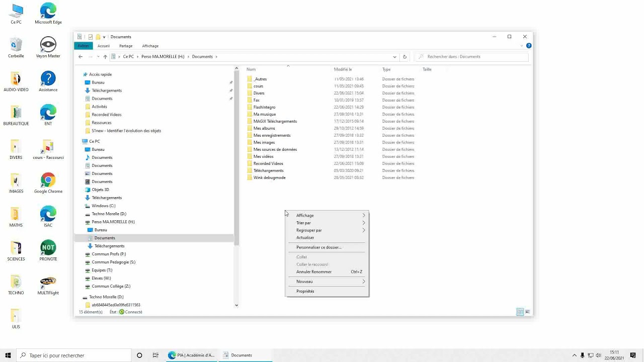Click the Explorer Back arrow
The image size is (644, 362).
click(80, 57)
